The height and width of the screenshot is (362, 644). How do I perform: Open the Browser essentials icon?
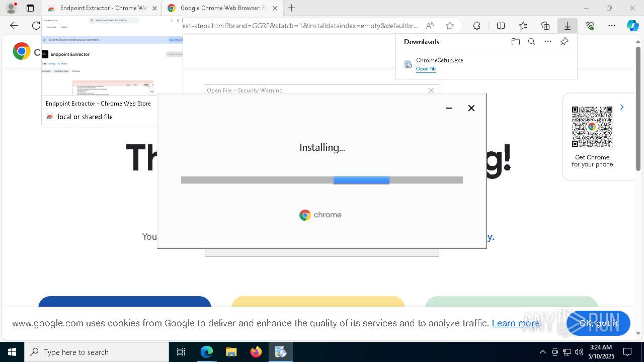(590, 26)
